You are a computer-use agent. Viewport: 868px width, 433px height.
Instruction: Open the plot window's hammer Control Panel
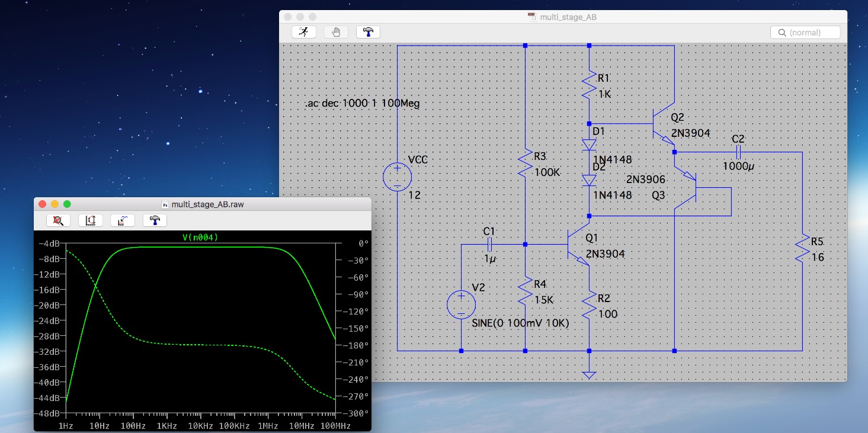click(155, 220)
